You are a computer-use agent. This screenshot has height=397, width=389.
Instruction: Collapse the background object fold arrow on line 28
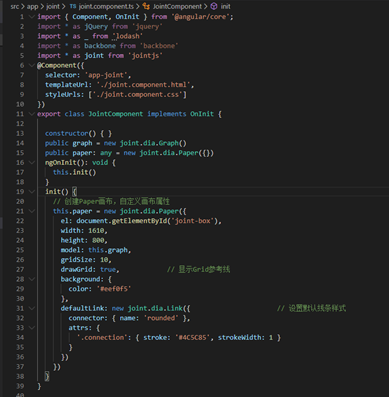click(32, 279)
